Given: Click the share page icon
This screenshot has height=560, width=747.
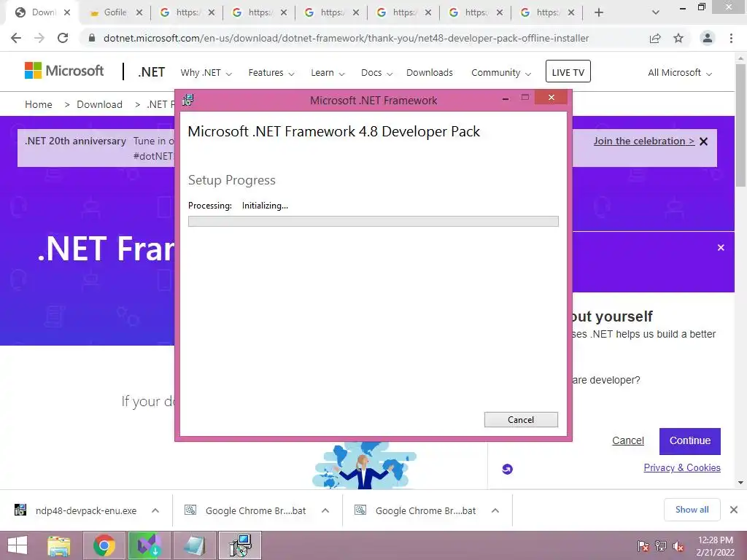Looking at the screenshot, I should coord(655,38).
